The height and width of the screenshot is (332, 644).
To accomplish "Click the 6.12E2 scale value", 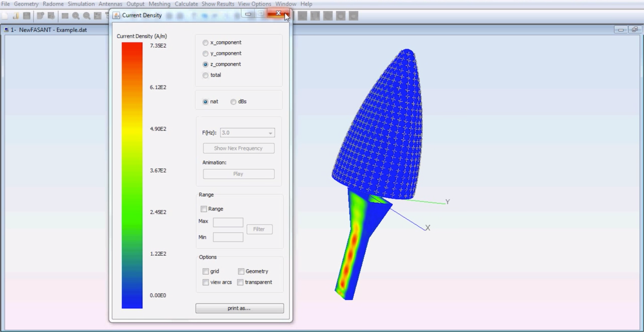I will click(x=158, y=87).
